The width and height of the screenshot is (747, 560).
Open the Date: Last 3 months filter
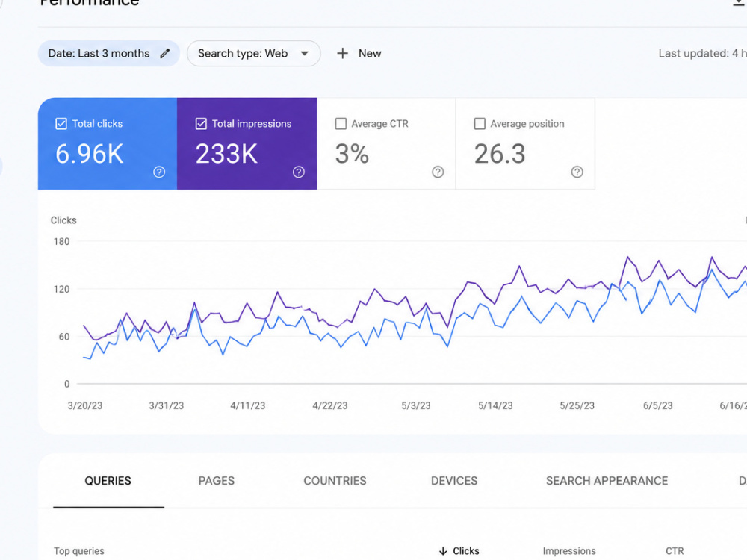[x=108, y=53]
